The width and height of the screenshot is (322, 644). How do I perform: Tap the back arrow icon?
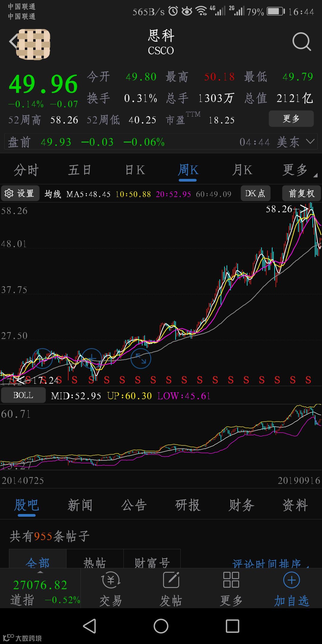coord(13,41)
